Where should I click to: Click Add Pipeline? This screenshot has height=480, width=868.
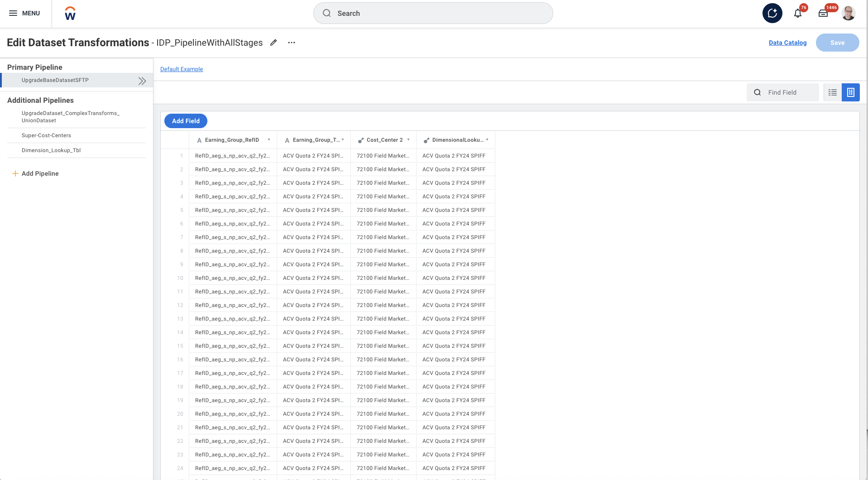click(x=40, y=173)
